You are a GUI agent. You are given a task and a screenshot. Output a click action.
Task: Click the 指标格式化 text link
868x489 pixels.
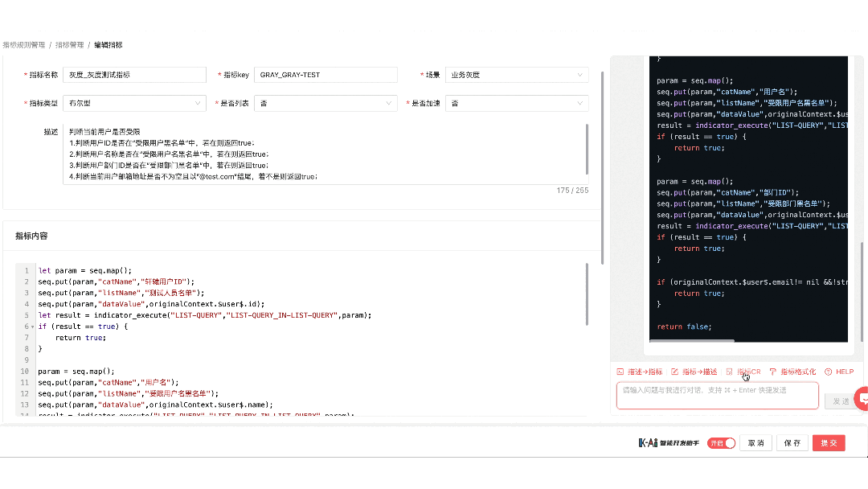point(798,372)
